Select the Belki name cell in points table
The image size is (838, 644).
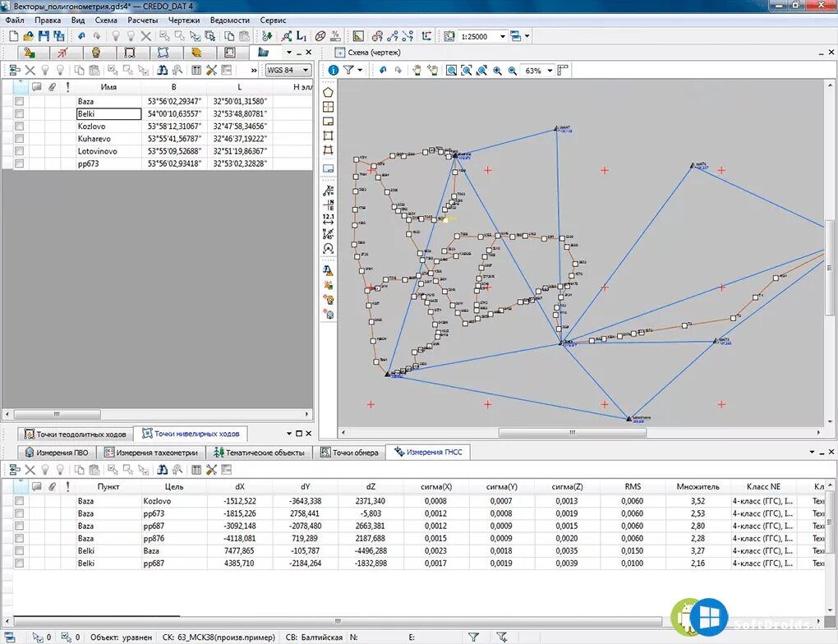(109, 114)
